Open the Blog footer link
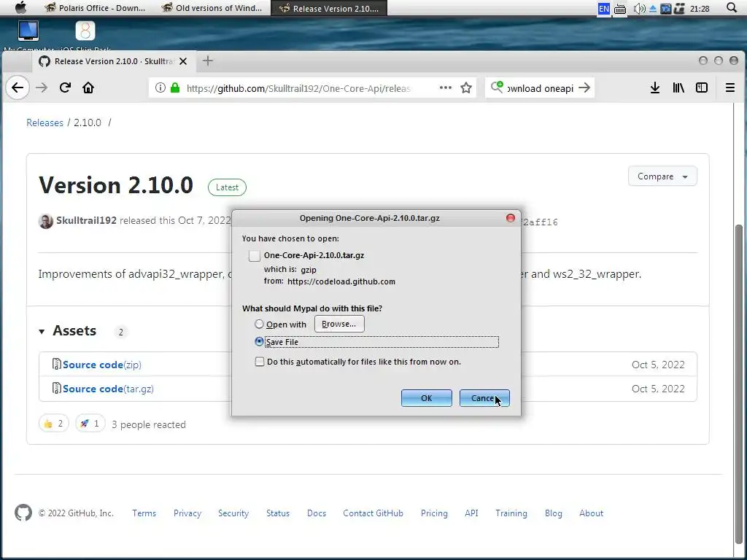The height and width of the screenshot is (560, 747). coord(553,513)
